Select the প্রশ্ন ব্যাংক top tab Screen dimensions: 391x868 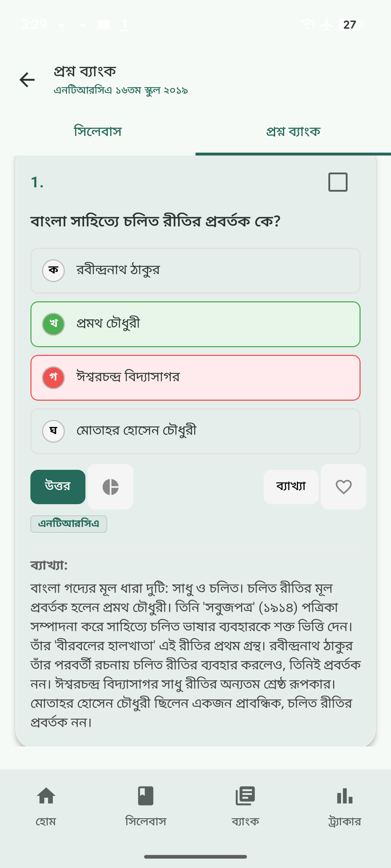tap(293, 132)
